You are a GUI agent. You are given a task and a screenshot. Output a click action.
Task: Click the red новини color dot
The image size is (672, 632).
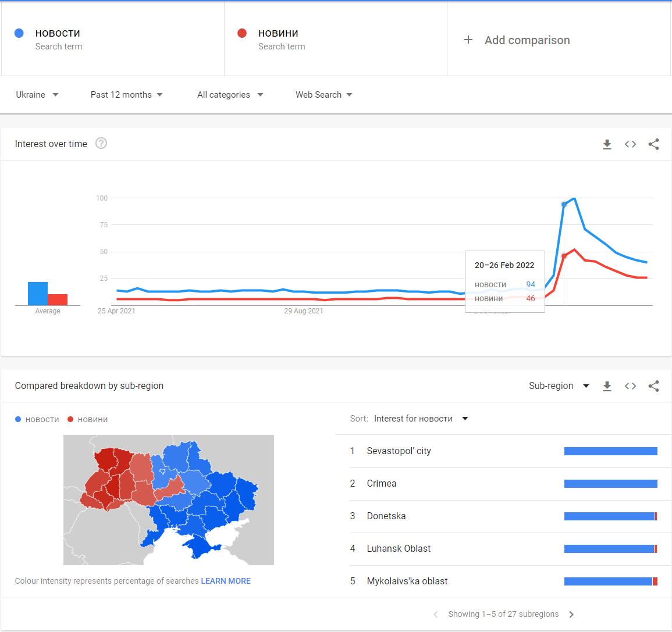[x=242, y=33]
